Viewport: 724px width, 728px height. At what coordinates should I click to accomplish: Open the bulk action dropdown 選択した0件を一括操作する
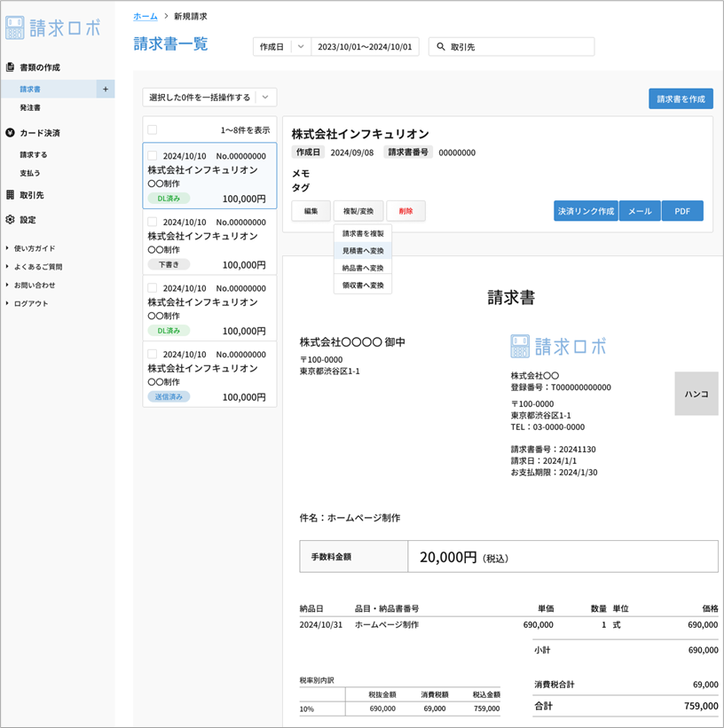coord(209,98)
